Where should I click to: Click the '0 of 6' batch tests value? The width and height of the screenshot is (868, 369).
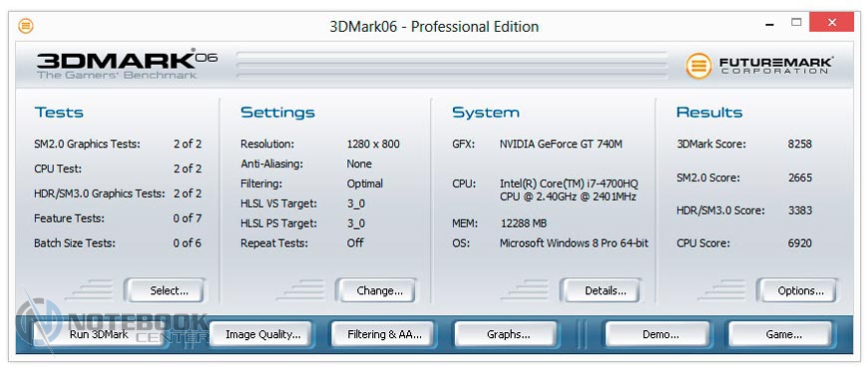click(188, 243)
